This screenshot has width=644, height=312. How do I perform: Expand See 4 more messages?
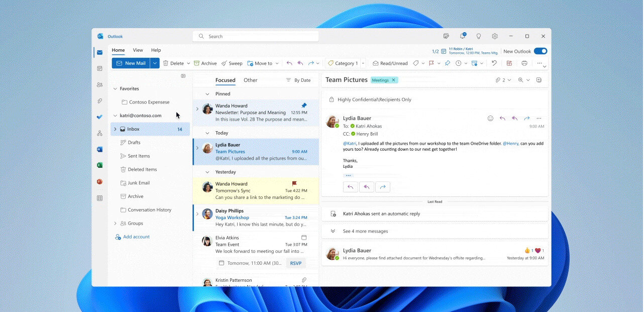[x=365, y=231]
